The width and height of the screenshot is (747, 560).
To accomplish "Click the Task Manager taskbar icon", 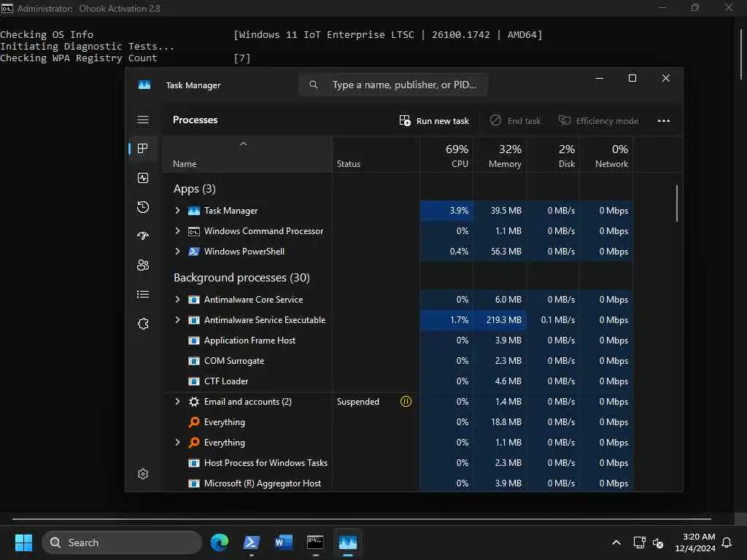I will [x=348, y=542].
